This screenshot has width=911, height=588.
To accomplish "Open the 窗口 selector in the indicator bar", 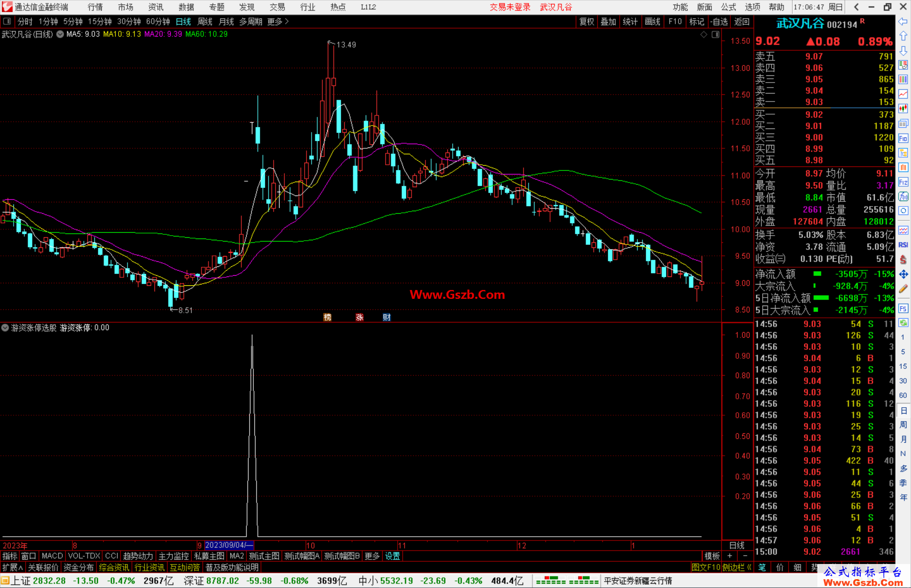I will click(29, 556).
